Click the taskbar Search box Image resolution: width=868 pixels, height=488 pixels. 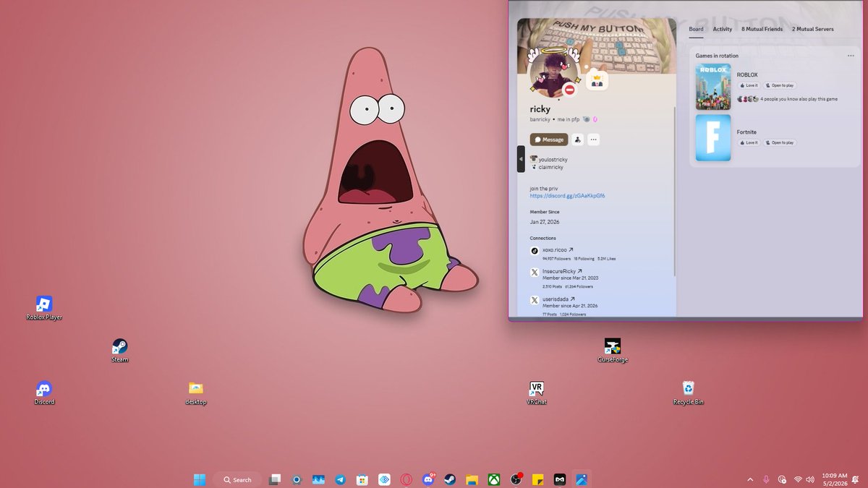pyautogui.click(x=237, y=479)
